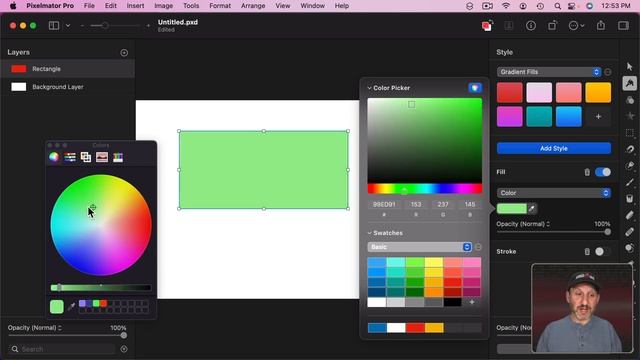Select the star-shaped Effects tool
This screenshot has height=360, width=640.
[629, 116]
